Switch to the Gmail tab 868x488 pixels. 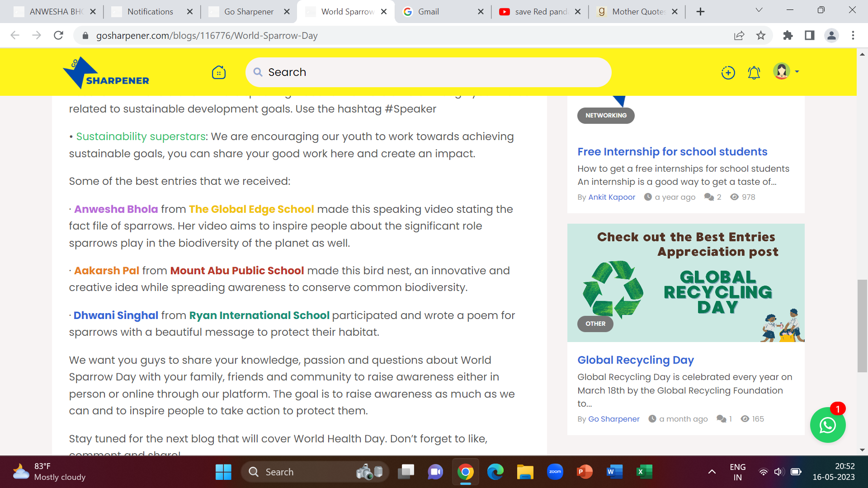coord(428,12)
